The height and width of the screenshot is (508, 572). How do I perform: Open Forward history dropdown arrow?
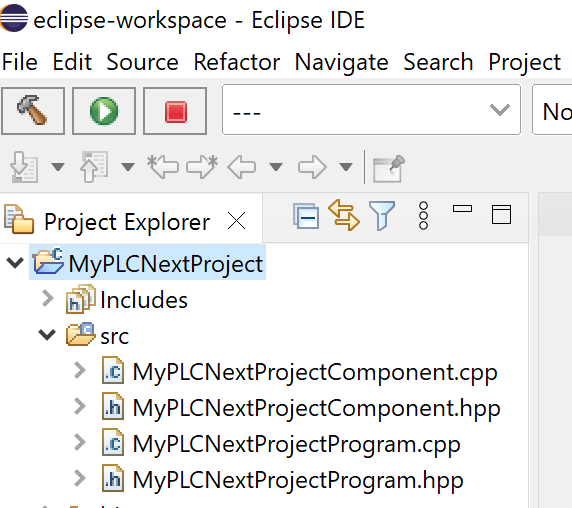346,167
